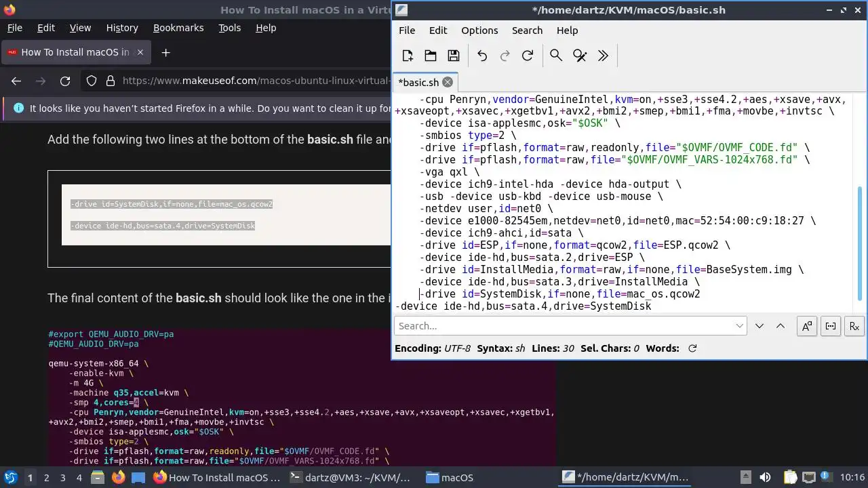Image resolution: width=868 pixels, height=488 pixels.
Task: Open the file manager from the panel
Action: 98,478
